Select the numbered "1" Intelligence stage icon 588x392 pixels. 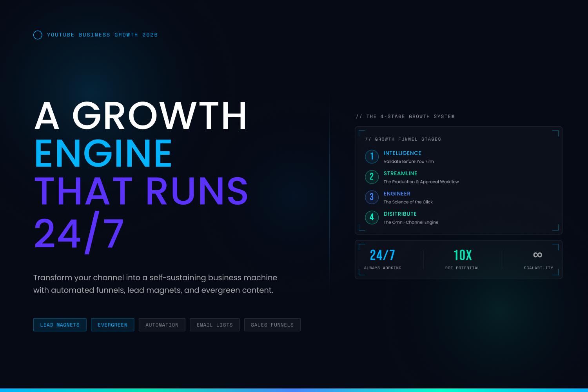[x=372, y=156]
